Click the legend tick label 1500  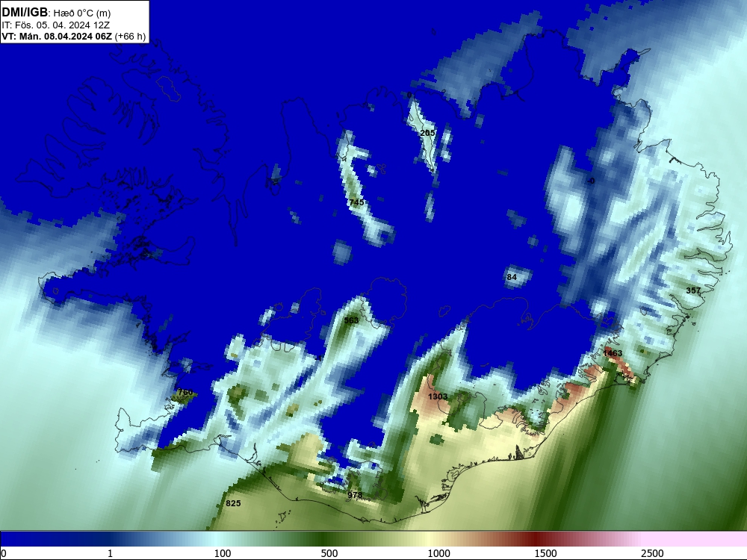click(545, 553)
